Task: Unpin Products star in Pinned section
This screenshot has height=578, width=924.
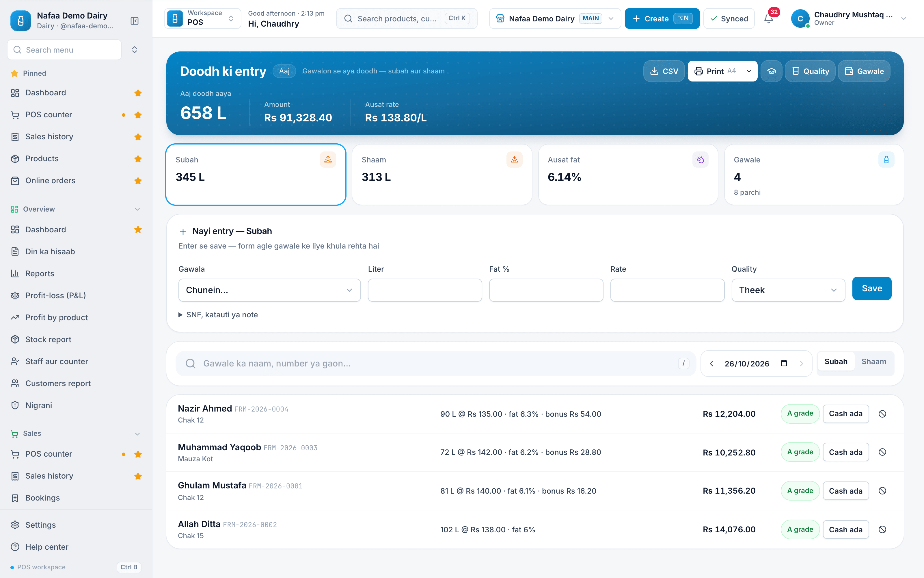Action: pyautogui.click(x=138, y=159)
